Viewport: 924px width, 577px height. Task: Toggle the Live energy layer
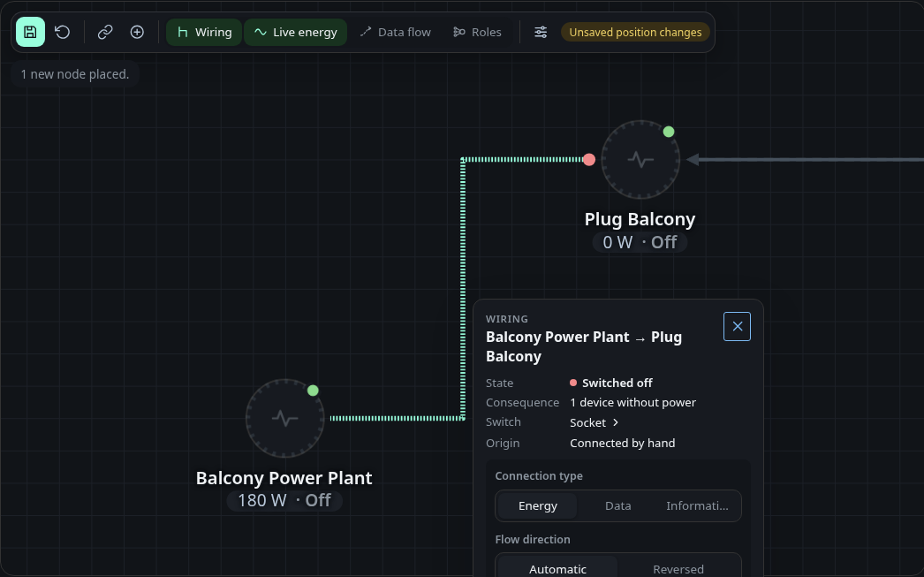click(295, 32)
